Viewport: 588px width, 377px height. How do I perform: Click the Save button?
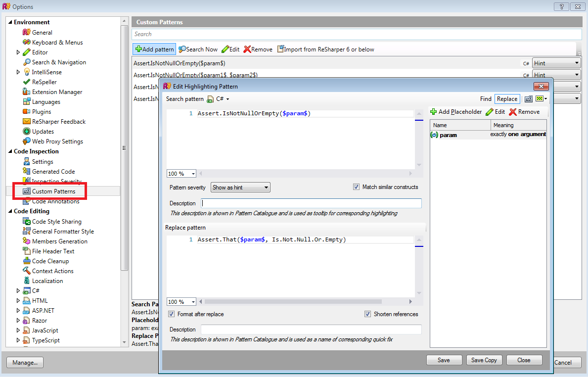point(444,360)
